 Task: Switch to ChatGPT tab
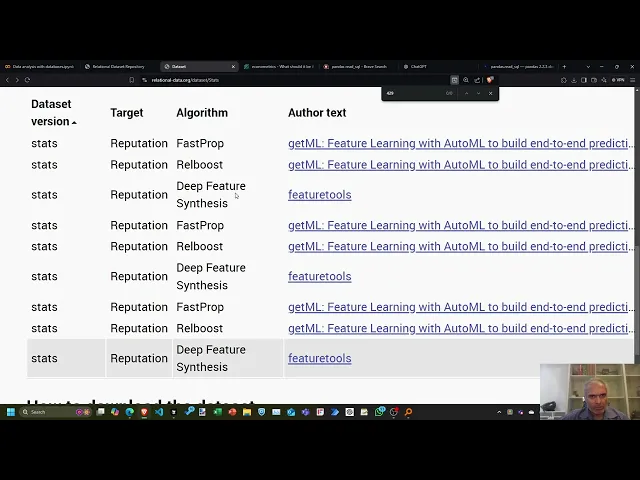[438, 67]
